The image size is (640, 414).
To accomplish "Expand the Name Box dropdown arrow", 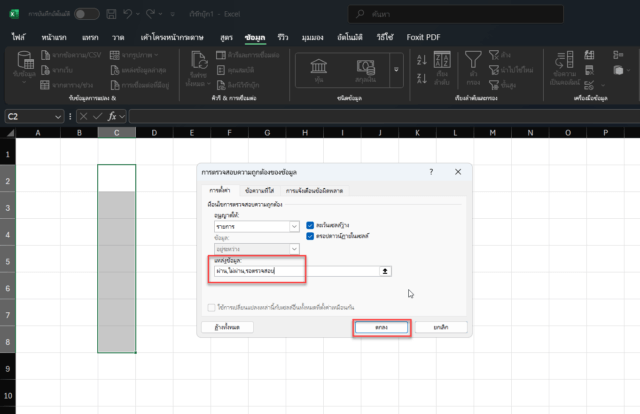I will 58,117.
